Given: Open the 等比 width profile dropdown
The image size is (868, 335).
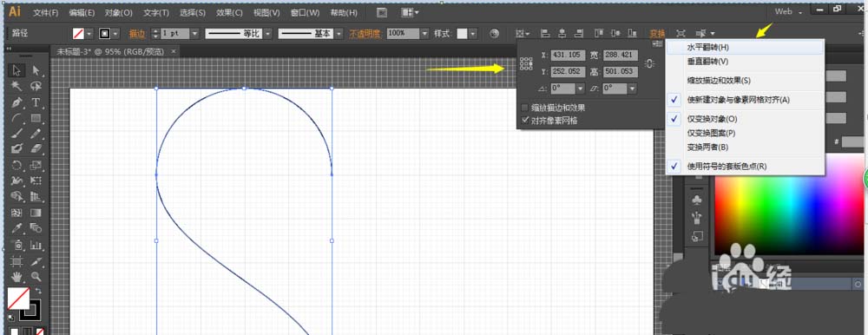Looking at the screenshot, I should point(268,34).
